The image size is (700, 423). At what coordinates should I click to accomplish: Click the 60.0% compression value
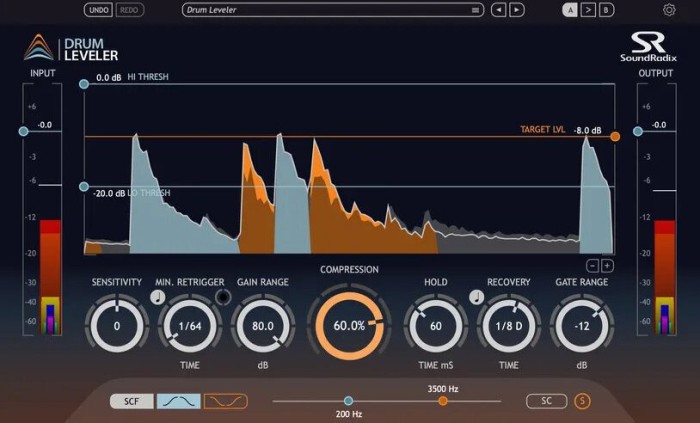(x=349, y=326)
